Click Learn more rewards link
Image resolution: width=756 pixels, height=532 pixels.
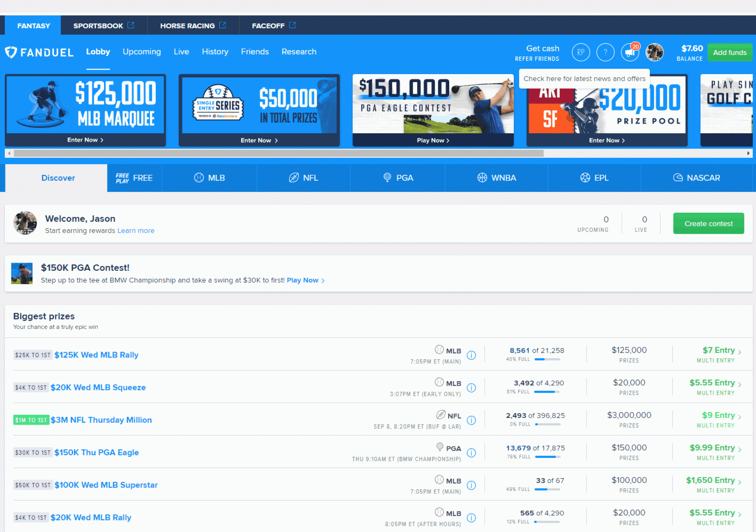click(x=136, y=231)
